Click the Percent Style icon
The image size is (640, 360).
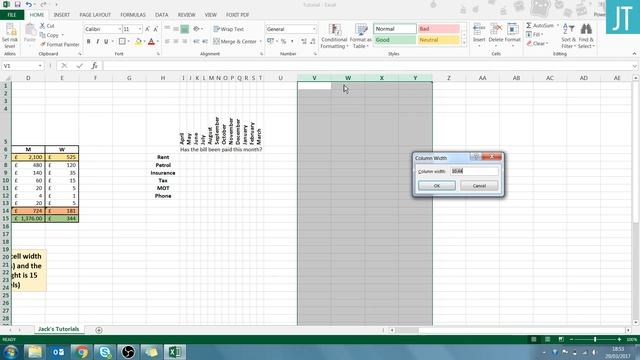[283, 41]
